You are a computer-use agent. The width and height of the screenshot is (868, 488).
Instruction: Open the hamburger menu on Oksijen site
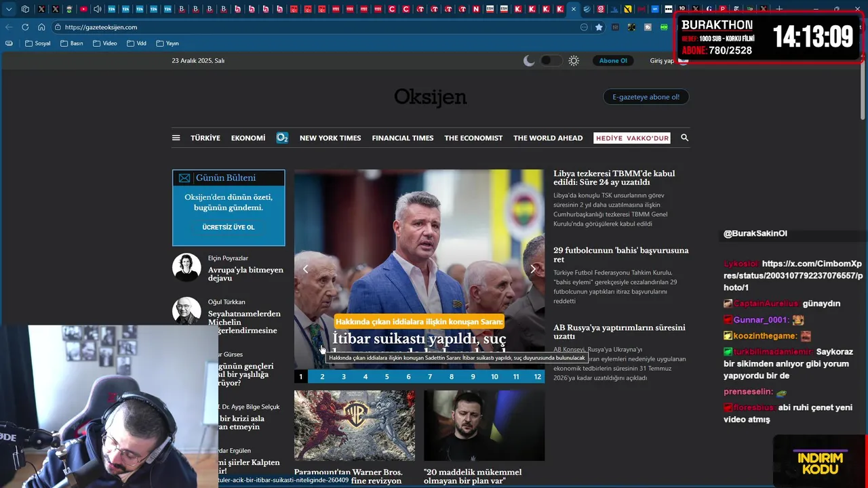[x=176, y=138]
